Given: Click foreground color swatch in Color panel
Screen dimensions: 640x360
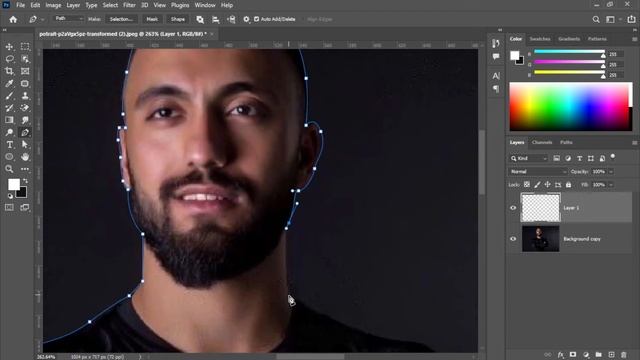Looking at the screenshot, I should [514, 55].
